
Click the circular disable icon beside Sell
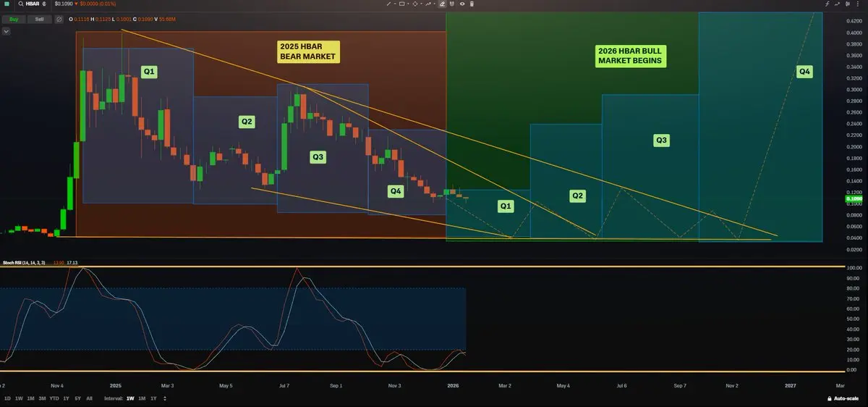(x=59, y=19)
